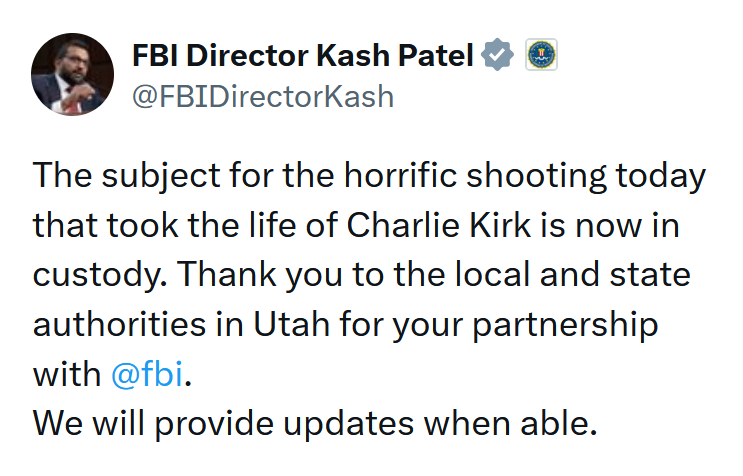
Task: Click the FBI seal affiliation badge
Action: click(x=541, y=56)
